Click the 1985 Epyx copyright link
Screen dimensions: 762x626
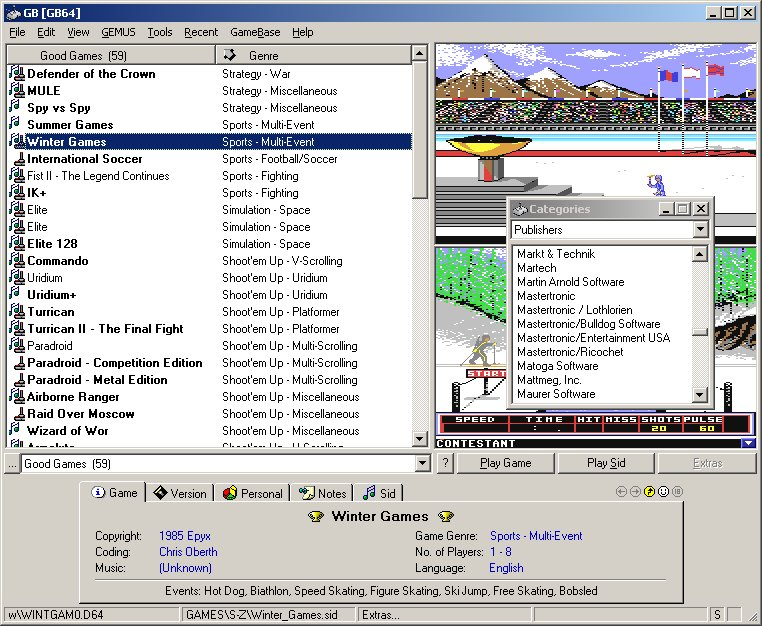click(x=185, y=536)
